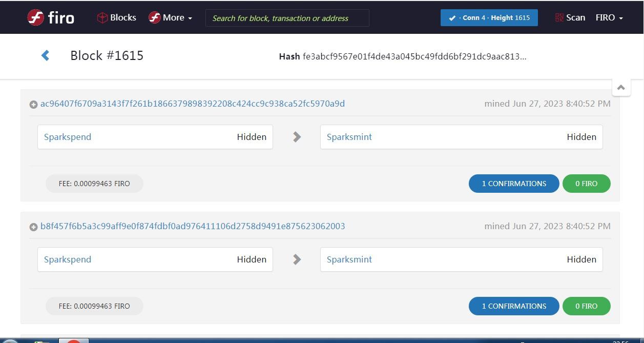Click the fee label of ac96407f transaction
The width and height of the screenshot is (644, 343).
click(x=94, y=184)
